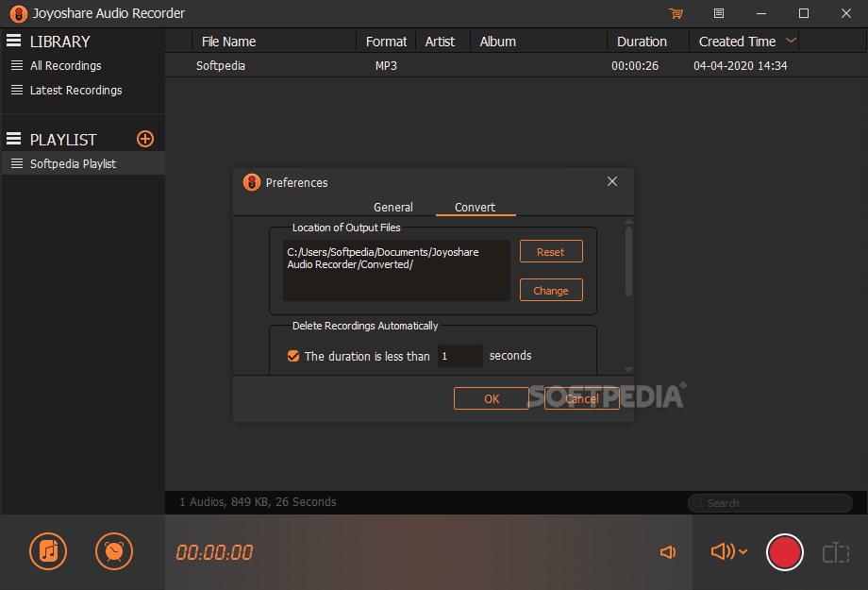Start recording with the red record button
Viewport: 868px width, 590px height.
785,552
